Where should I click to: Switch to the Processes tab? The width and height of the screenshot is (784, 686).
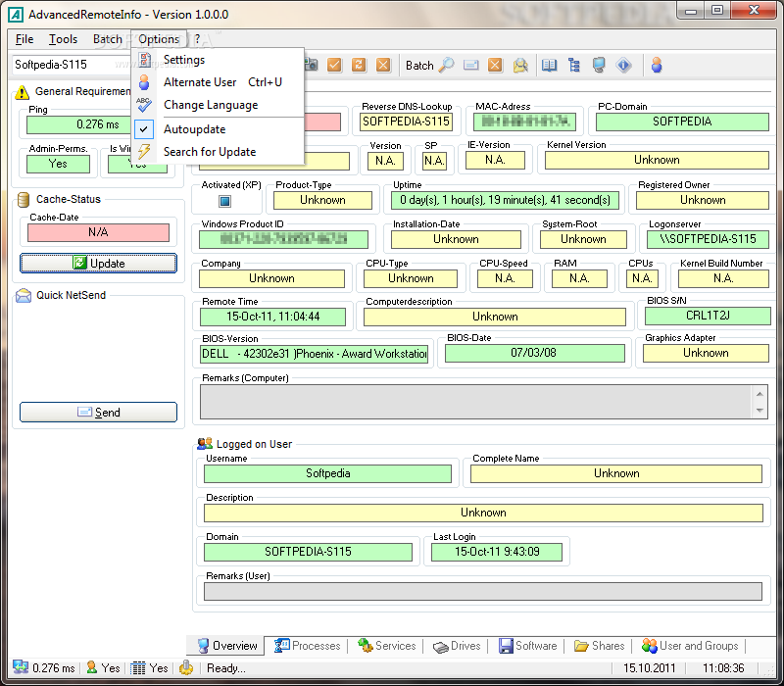coord(308,646)
